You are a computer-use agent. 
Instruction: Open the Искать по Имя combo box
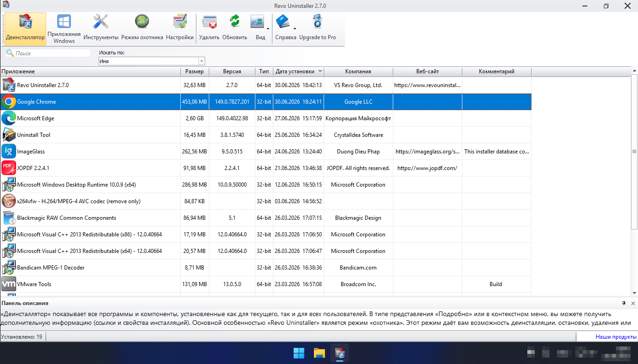pyautogui.click(x=152, y=61)
